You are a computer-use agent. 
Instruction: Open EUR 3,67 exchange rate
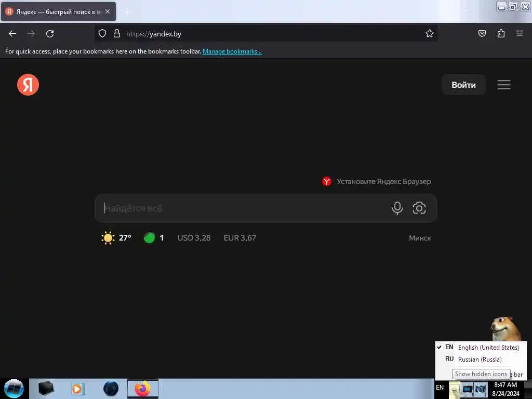240,238
